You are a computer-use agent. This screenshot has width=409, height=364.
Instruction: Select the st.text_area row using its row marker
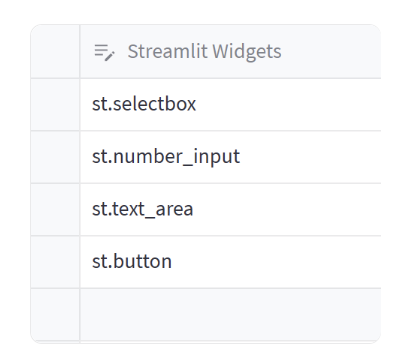[x=55, y=209]
